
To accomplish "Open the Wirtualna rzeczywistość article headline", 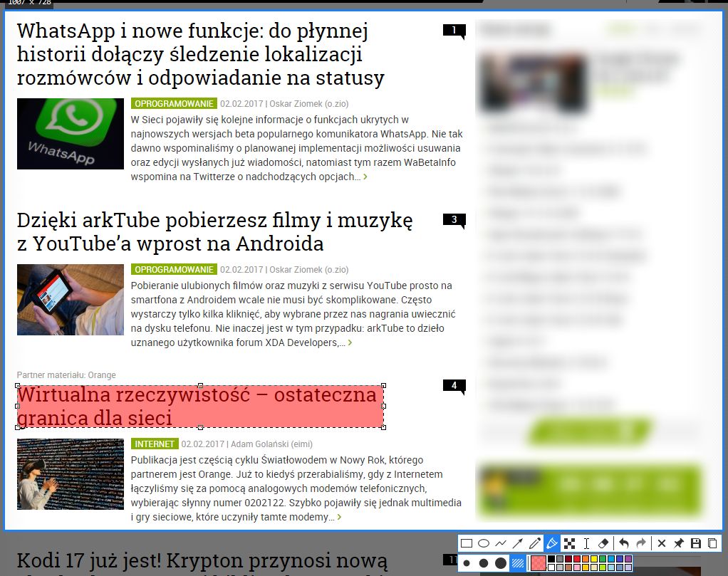I will tap(197, 406).
